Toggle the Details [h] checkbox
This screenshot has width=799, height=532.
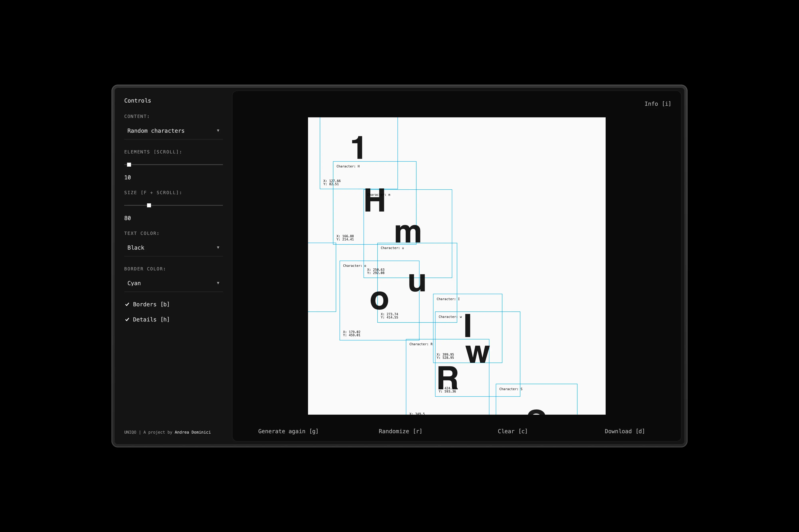(151, 320)
